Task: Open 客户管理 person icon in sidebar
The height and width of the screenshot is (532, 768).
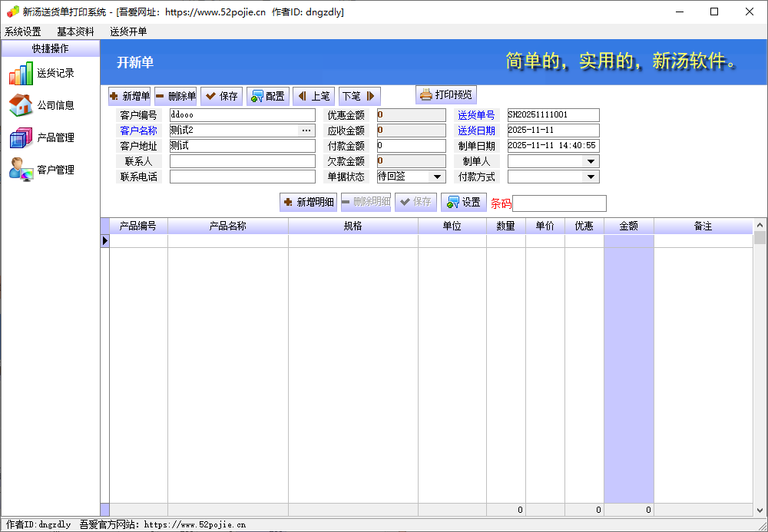Action: pos(21,170)
